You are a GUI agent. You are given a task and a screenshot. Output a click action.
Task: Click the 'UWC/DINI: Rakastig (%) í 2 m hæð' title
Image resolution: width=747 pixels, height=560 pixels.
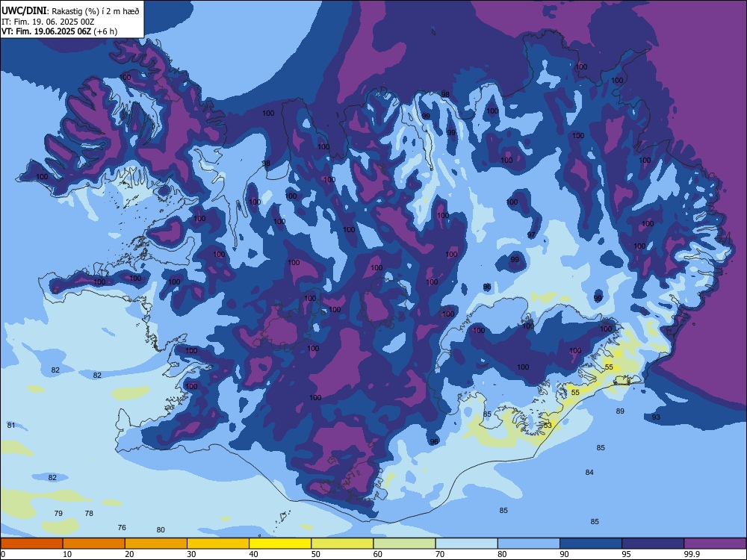(x=70, y=11)
